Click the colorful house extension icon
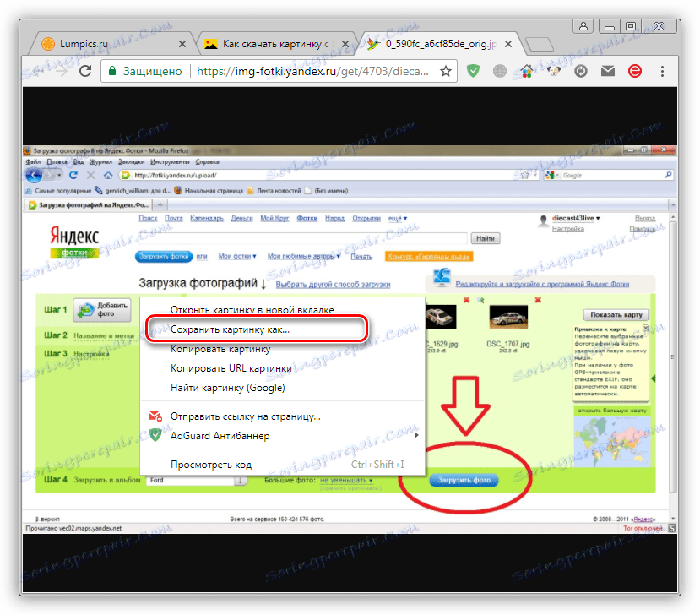 (x=527, y=71)
